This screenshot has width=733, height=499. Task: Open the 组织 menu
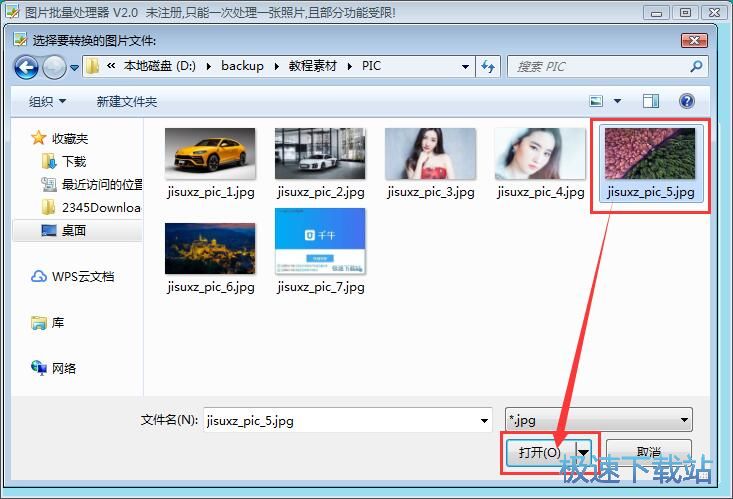click(x=47, y=101)
